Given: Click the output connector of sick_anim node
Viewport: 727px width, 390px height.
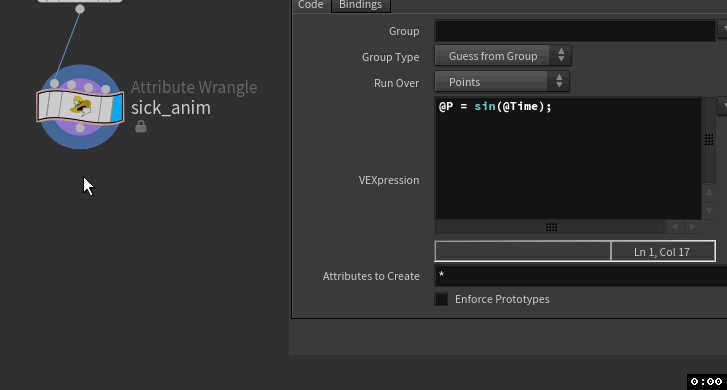Looking at the screenshot, I should pos(80,128).
